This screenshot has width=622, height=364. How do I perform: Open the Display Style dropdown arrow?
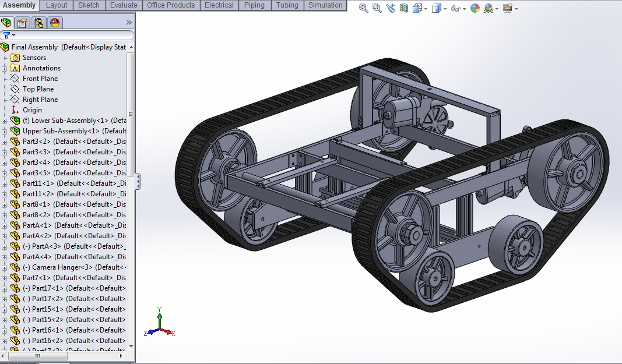pos(445,9)
